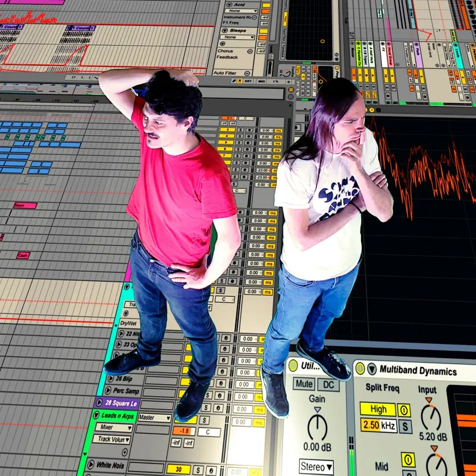476x476 pixels.
Task: Click the Solo button on Leads n Arps
Action: tap(204, 420)
